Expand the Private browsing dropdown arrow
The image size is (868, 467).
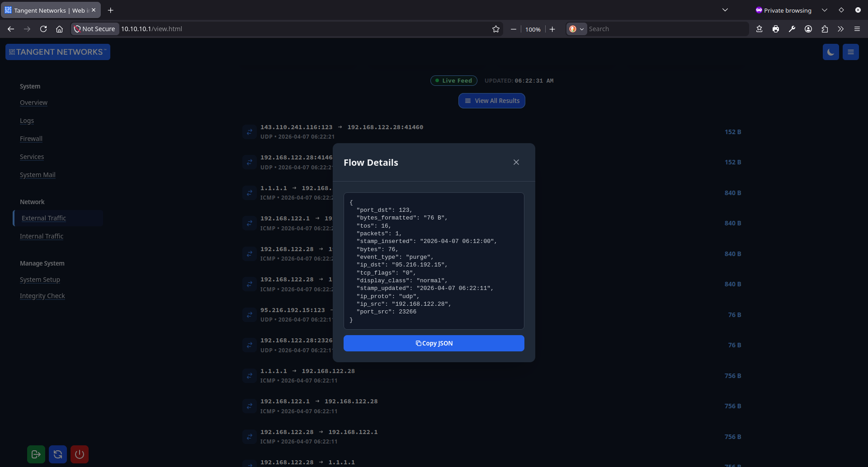point(825,9)
